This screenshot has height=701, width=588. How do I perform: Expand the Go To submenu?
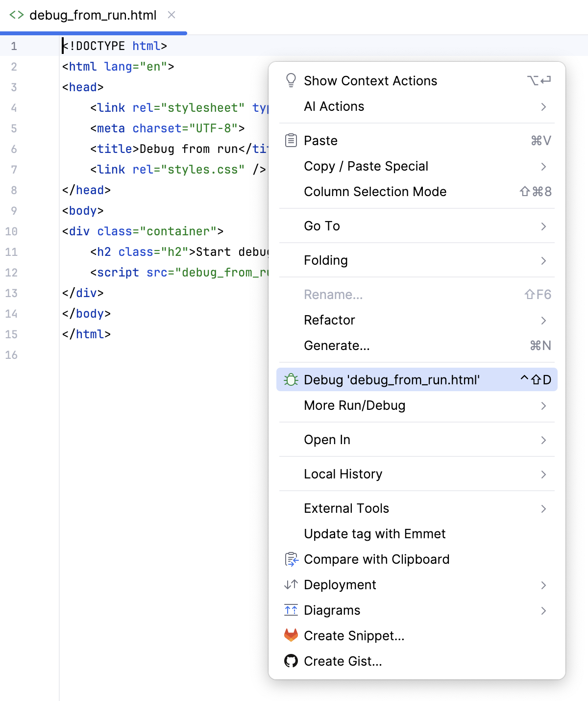tap(322, 225)
